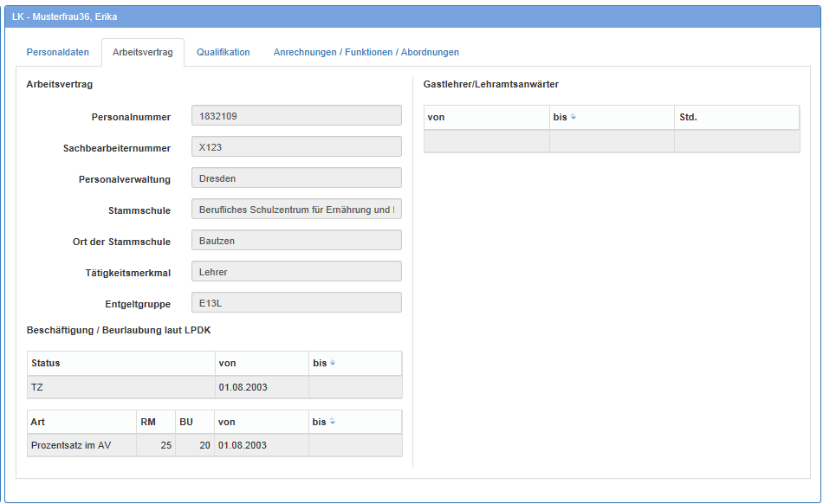The height and width of the screenshot is (504, 823).
Task: Click the Status column header
Action: point(120,363)
